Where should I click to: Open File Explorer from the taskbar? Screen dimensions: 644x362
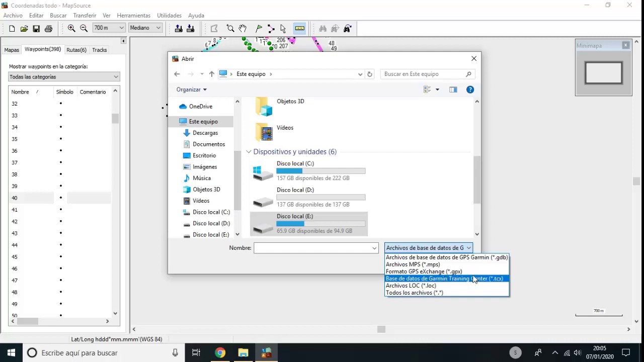[x=243, y=353]
